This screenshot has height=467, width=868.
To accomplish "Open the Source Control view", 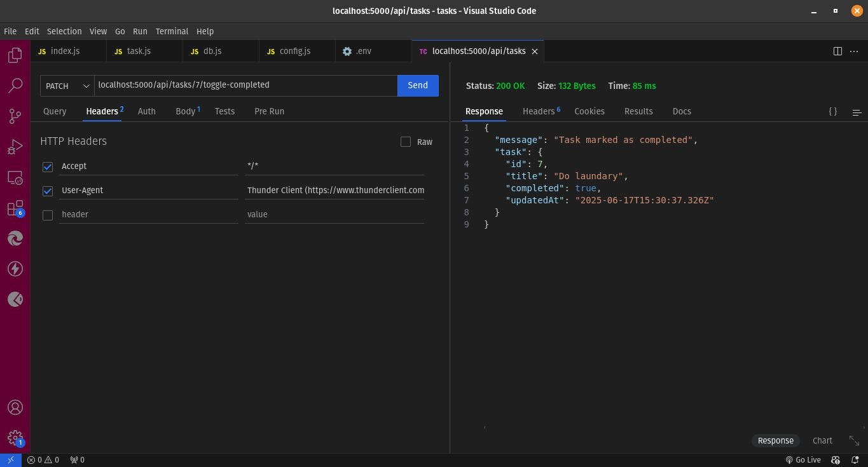I will coord(15,116).
